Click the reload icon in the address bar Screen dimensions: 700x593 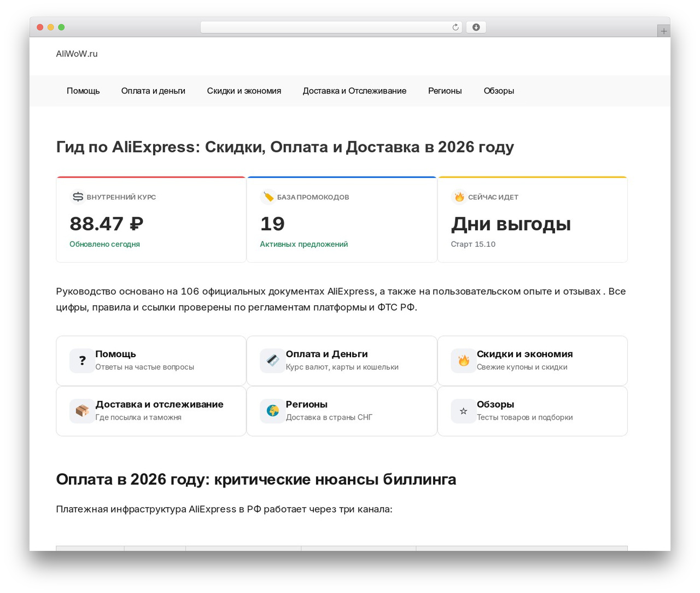[456, 27]
